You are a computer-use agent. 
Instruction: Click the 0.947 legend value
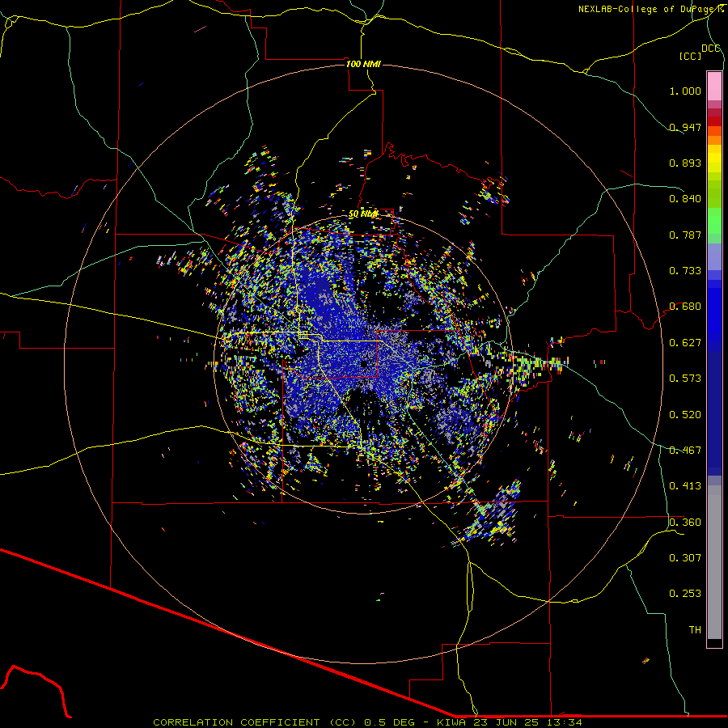pos(685,127)
